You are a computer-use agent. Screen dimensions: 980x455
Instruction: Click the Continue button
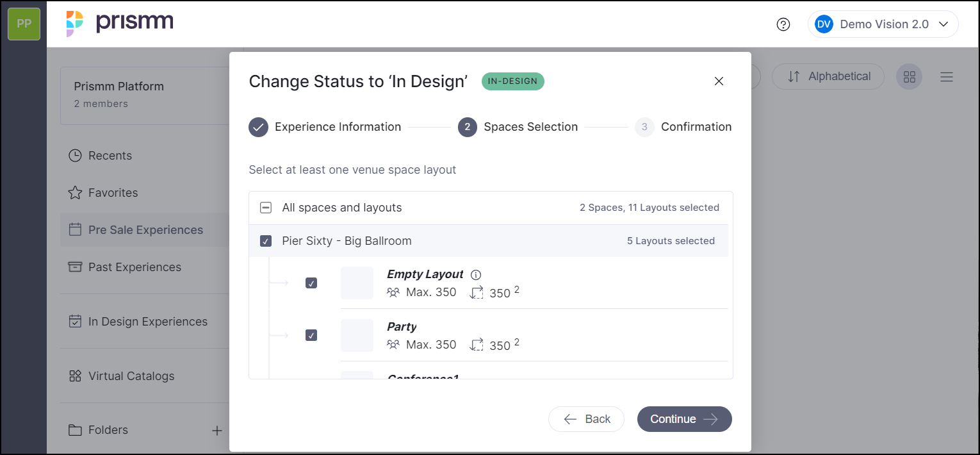point(684,419)
